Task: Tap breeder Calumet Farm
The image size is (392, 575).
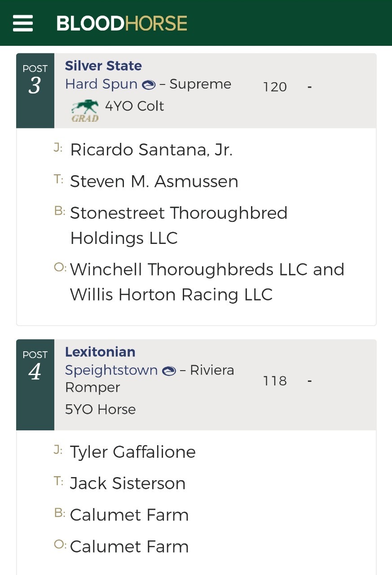Action: (x=129, y=515)
